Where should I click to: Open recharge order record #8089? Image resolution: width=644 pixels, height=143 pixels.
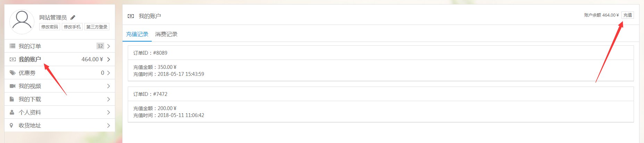coord(381,63)
